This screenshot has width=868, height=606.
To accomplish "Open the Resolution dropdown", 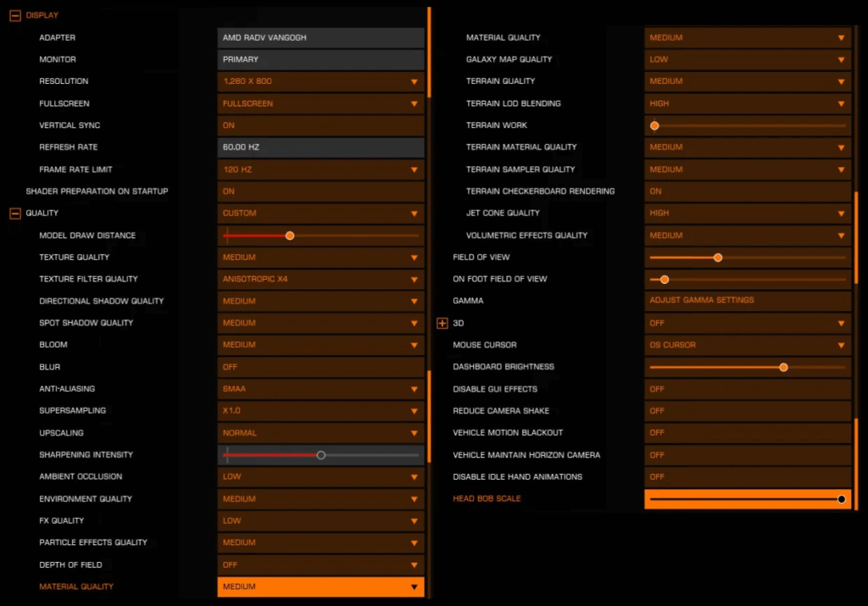I will coord(320,81).
